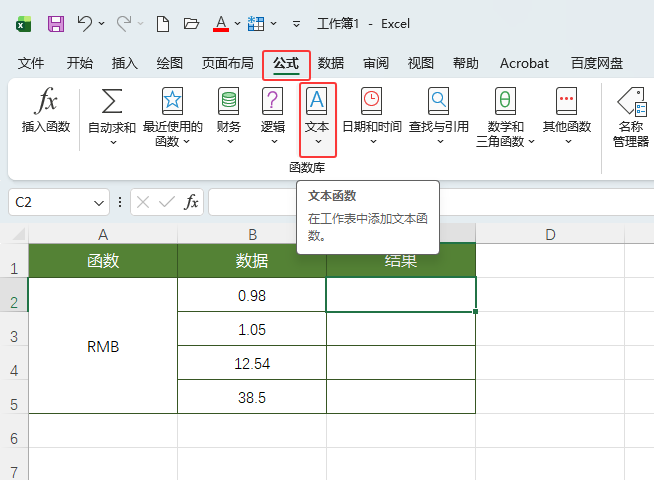The height and width of the screenshot is (480, 654).
Task: Click the borders table icon in quick toolbar
Action: click(256, 24)
